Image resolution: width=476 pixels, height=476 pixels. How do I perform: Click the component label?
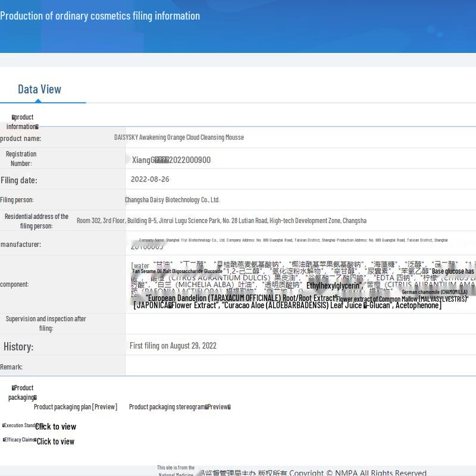14,284
